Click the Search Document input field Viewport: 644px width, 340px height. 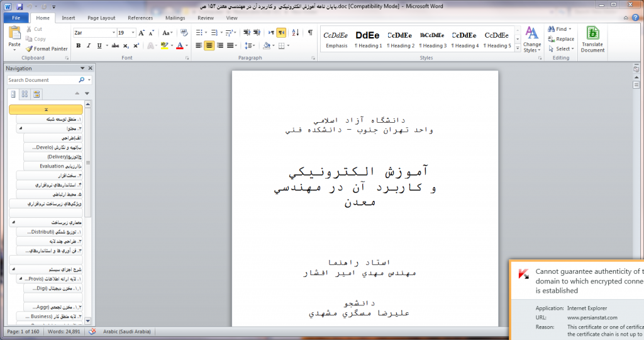coord(42,80)
